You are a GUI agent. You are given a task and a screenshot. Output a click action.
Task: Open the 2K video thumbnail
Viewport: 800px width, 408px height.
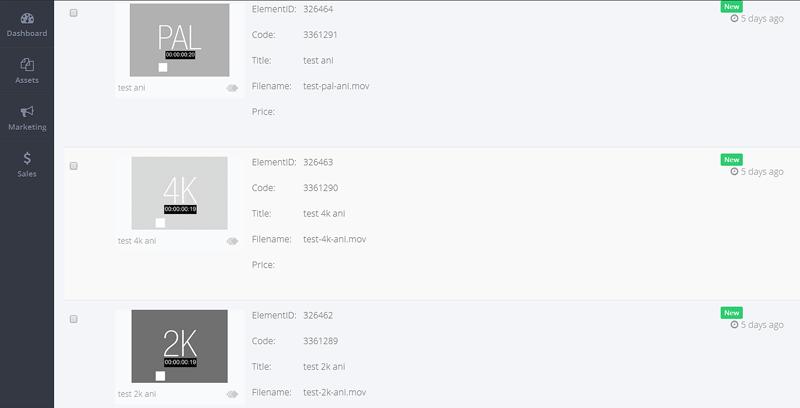(180, 346)
